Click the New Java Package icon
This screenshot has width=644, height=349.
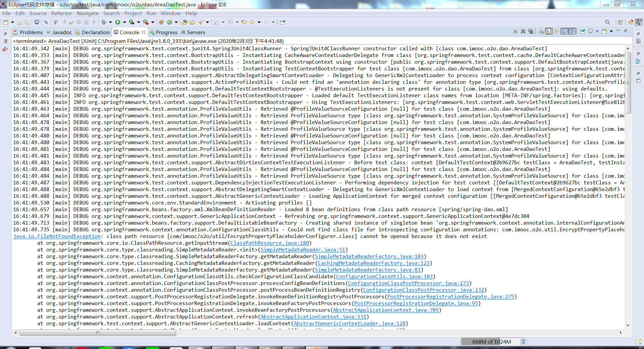(x=161, y=22)
